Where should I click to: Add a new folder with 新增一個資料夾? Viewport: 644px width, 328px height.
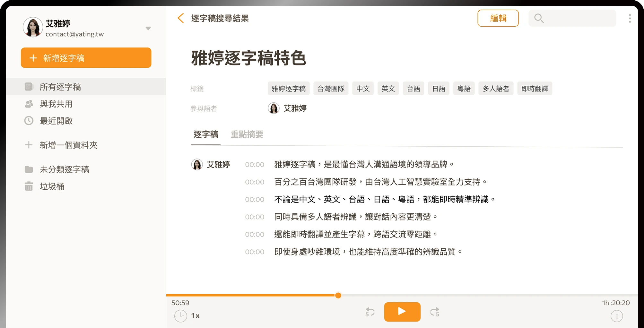[x=68, y=145]
